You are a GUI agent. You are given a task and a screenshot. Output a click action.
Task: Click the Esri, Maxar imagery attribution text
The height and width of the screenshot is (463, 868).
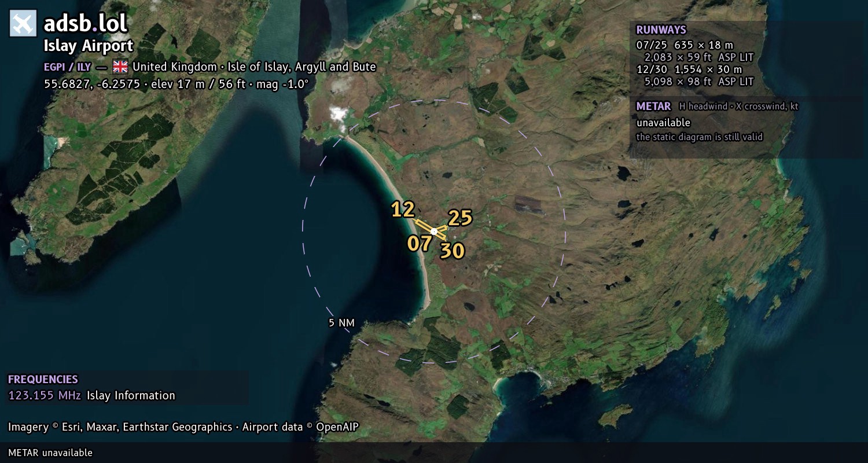tap(122, 427)
